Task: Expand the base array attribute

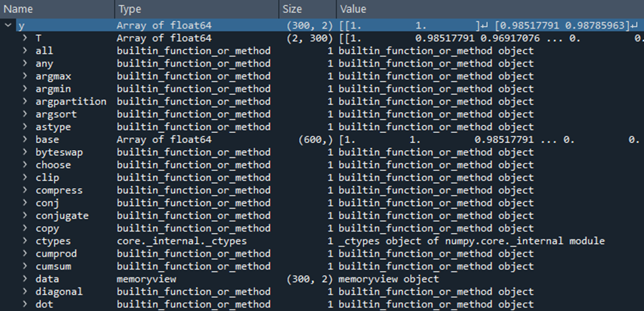Action: pos(25,139)
